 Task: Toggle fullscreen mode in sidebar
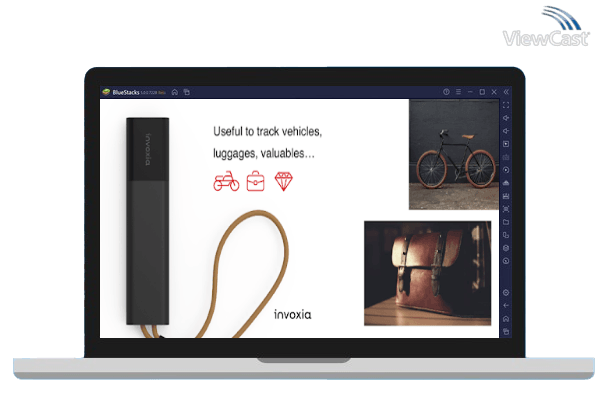pos(506,105)
